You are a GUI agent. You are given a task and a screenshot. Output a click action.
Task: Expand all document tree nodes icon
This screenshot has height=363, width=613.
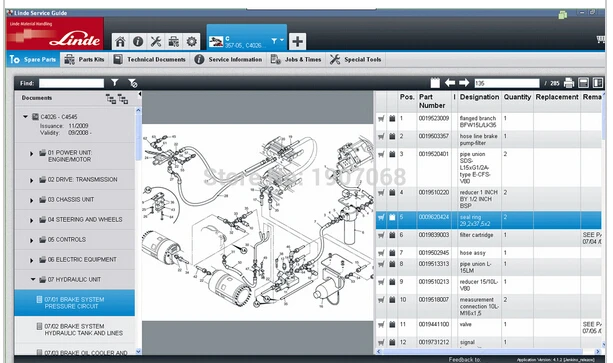pos(111,99)
